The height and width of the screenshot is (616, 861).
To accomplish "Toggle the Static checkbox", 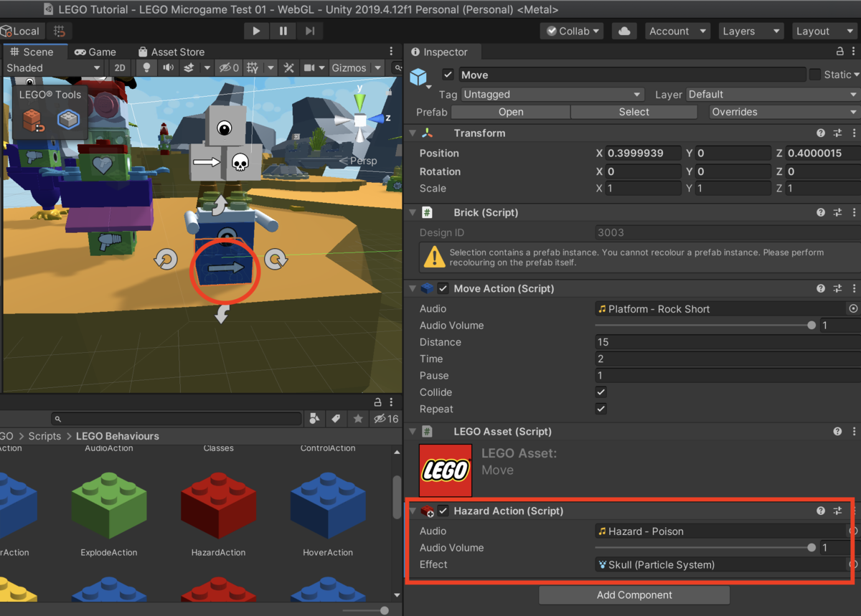I will pyautogui.click(x=815, y=75).
